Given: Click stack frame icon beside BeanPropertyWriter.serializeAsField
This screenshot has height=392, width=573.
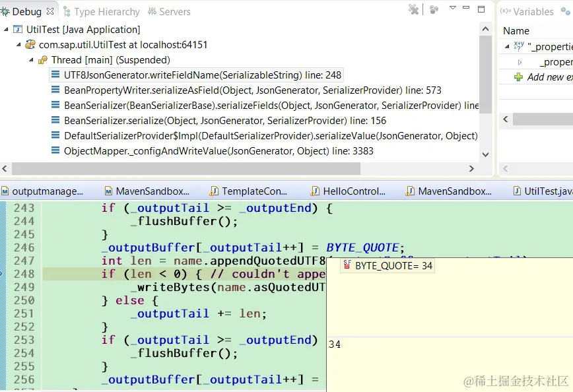Looking at the screenshot, I should tap(55, 90).
